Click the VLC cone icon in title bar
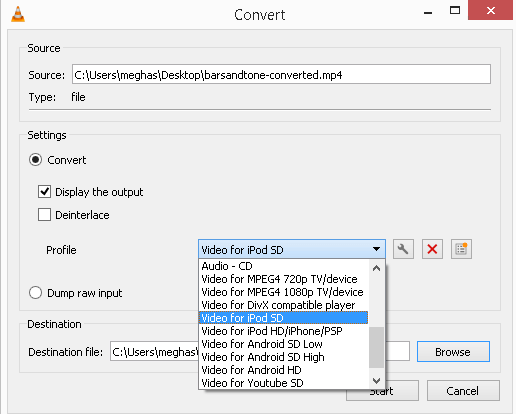Image resolution: width=516 pixels, height=414 pixels. tap(18, 14)
